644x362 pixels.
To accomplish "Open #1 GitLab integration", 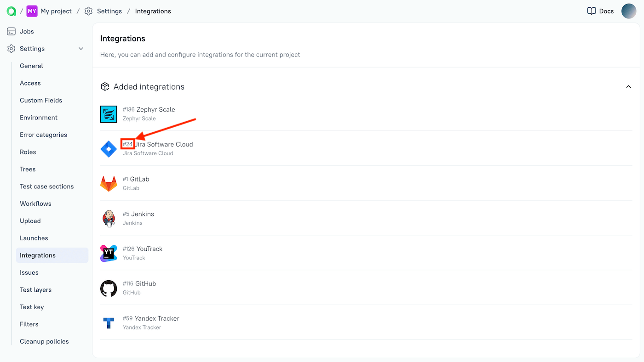I will (366, 184).
